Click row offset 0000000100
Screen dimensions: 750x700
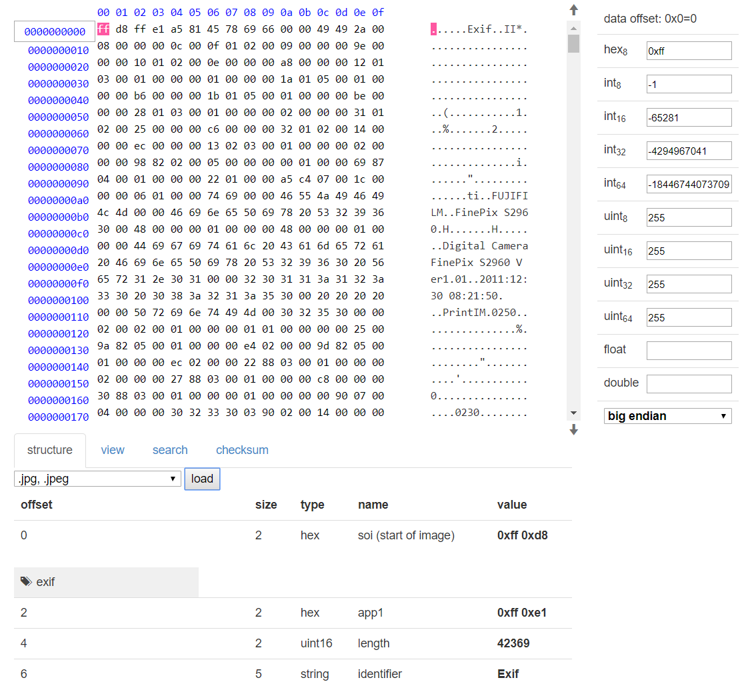pos(59,301)
